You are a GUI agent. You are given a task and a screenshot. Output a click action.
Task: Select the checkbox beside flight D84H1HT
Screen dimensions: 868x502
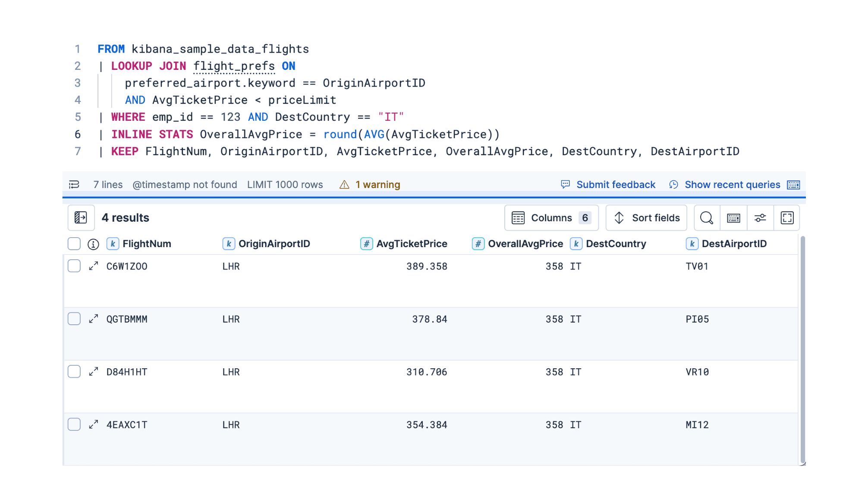[x=74, y=371]
